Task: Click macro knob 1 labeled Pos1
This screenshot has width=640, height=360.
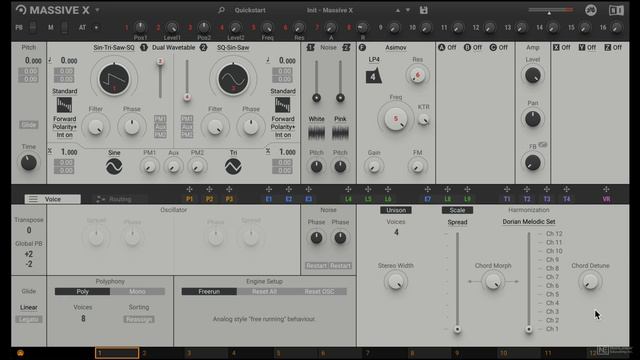Action: tap(140, 27)
